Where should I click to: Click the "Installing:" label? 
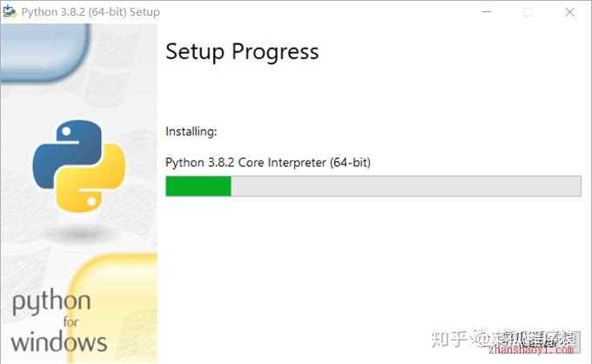[x=192, y=131]
